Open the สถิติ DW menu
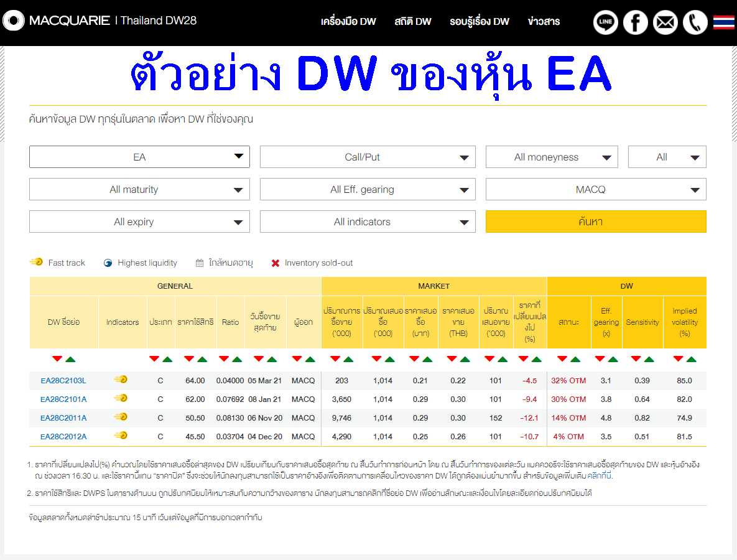 [x=413, y=22]
